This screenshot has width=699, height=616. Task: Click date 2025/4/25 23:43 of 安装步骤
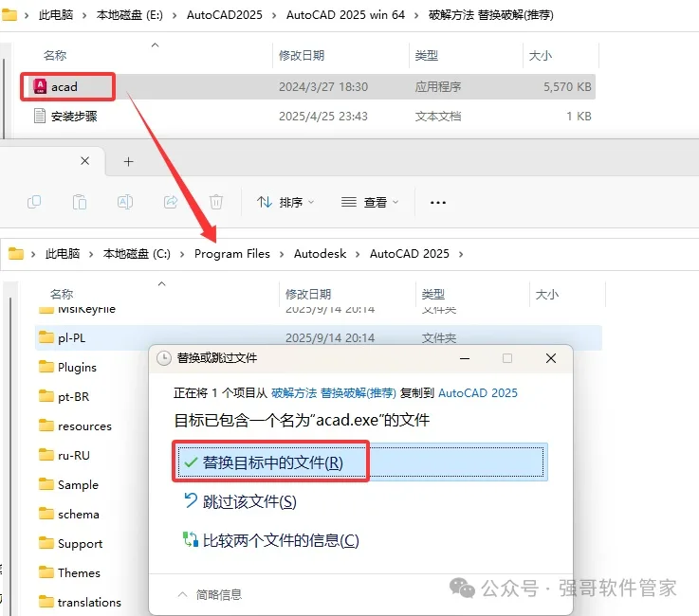323,117
